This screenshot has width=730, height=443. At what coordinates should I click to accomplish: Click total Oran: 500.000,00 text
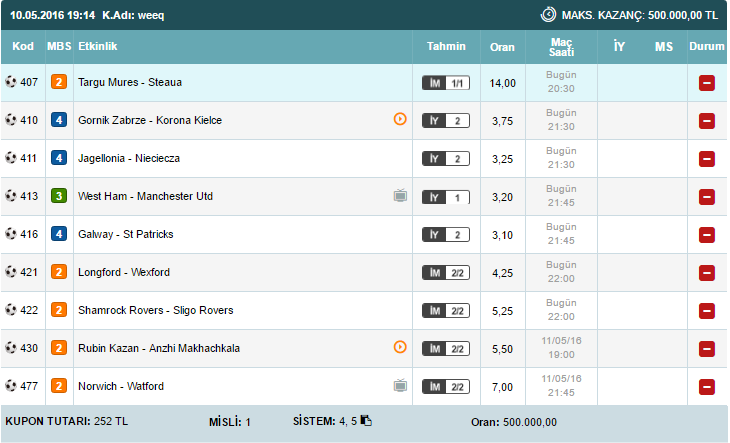click(x=514, y=422)
